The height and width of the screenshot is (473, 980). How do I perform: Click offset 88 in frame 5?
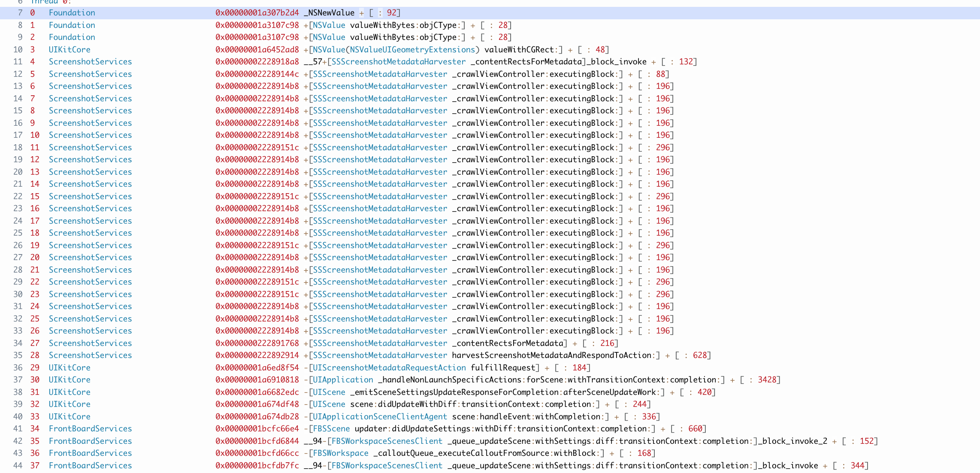(660, 74)
